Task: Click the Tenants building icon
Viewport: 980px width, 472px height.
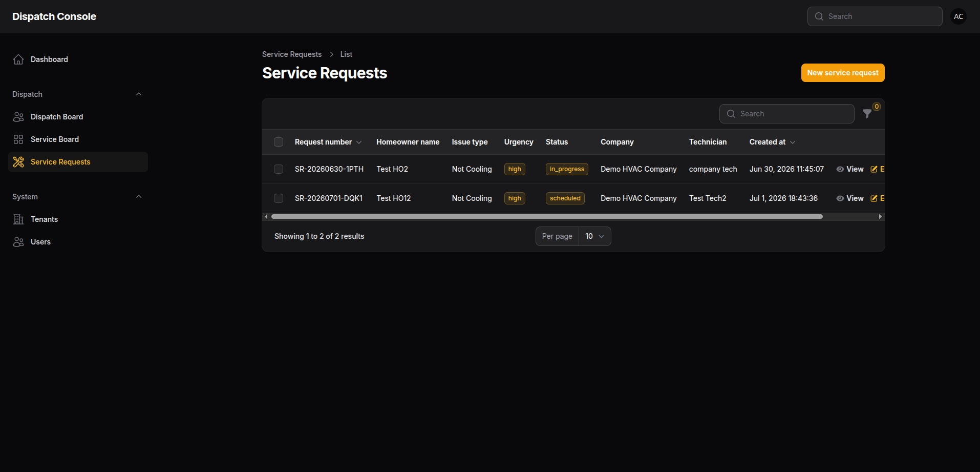Action: point(18,219)
